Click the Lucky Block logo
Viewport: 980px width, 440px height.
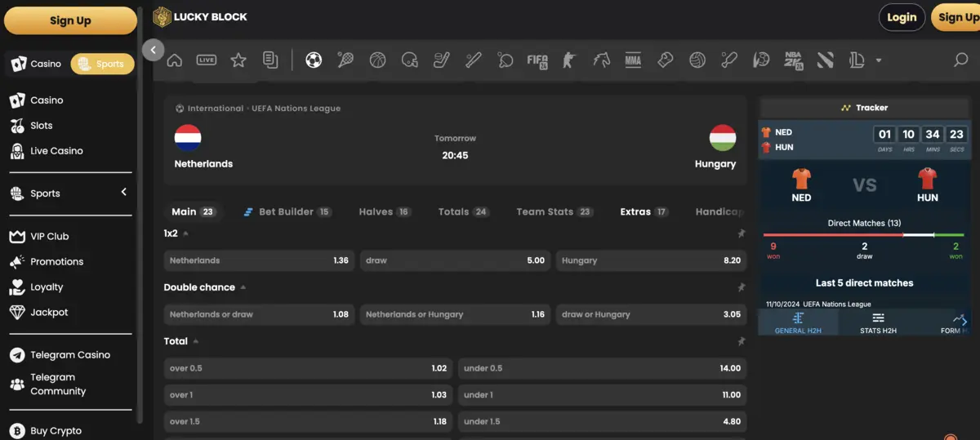(200, 16)
